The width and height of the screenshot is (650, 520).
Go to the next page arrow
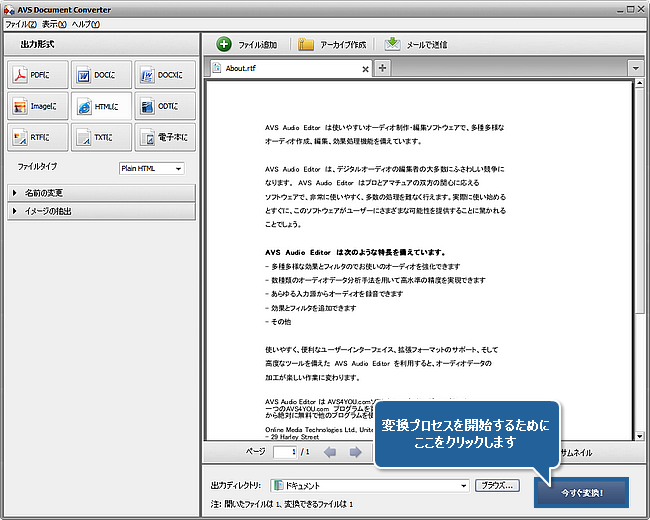355,452
